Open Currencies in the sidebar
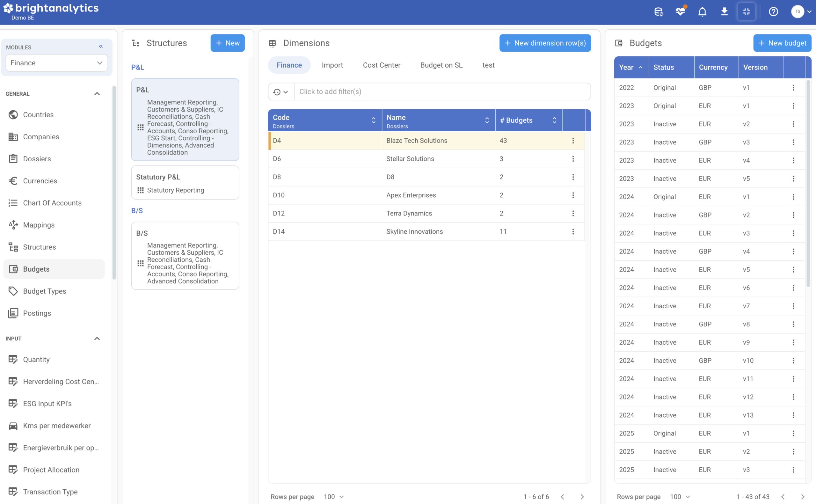The width and height of the screenshot is (816, 504). click(x=54, y=181)
